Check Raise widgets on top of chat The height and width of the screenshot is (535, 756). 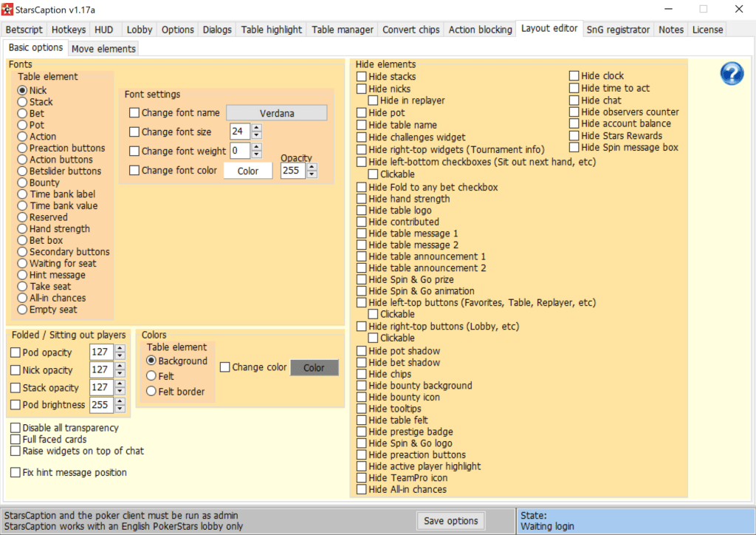(x=16, y=451)
